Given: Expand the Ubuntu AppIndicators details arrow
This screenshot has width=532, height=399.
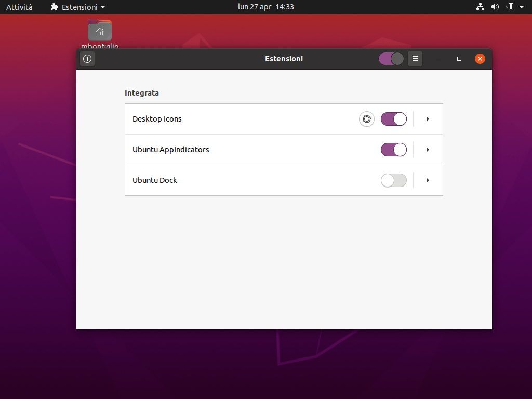Looking at the screenshot, I should (428, 150).
